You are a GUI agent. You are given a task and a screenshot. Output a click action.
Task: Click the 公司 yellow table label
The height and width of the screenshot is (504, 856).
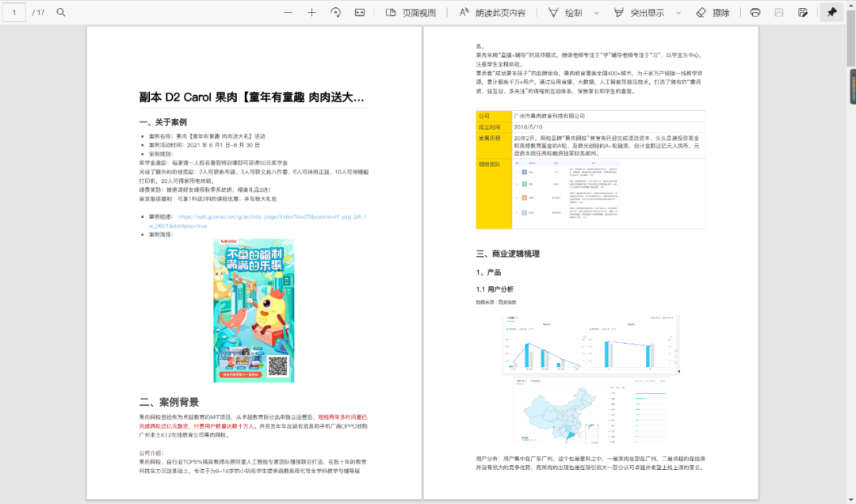[x=494, y=116]
